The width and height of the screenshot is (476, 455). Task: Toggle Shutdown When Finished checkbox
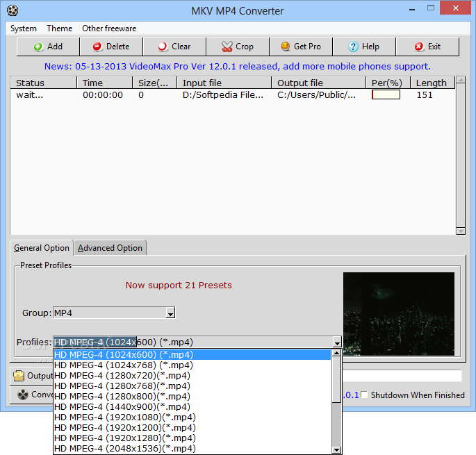tap(364, 395)
